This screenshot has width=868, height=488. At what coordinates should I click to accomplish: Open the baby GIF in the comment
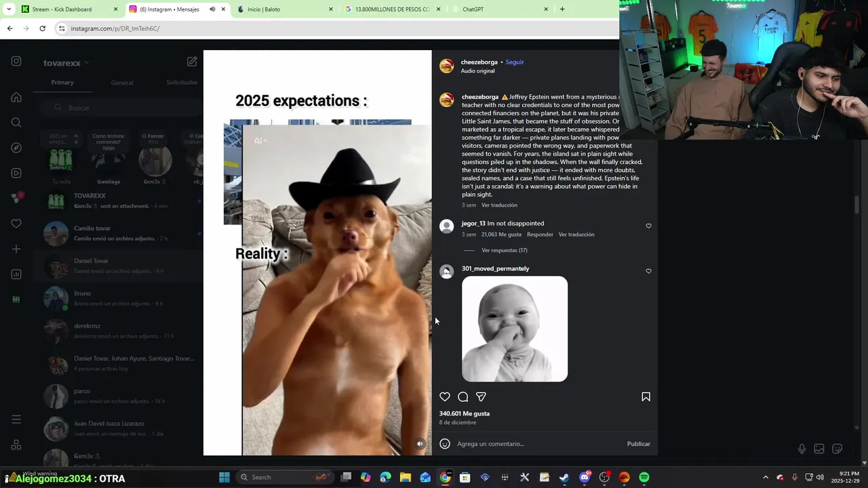click(x=515, y=329)
